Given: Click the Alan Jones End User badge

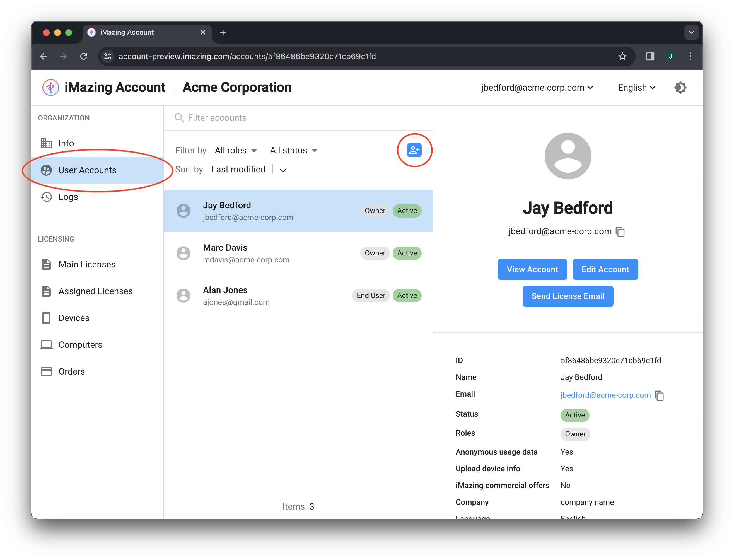Looking at the screenshot, I should tap(371, 296).
